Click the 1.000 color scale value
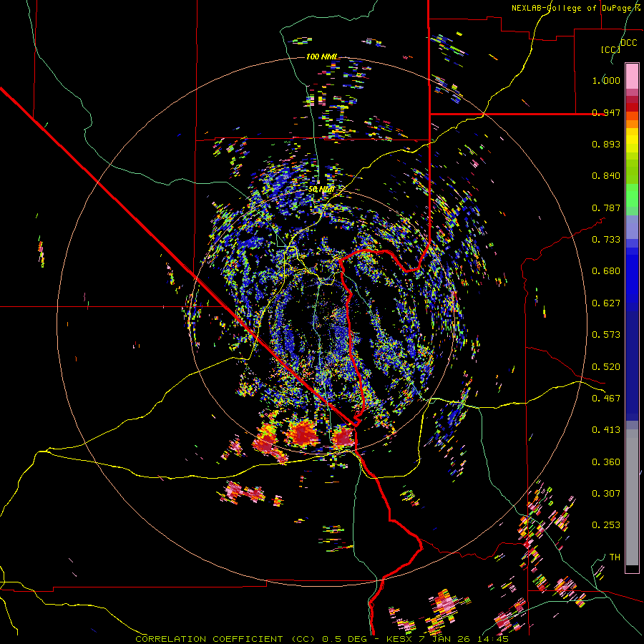 coord(606,80)
